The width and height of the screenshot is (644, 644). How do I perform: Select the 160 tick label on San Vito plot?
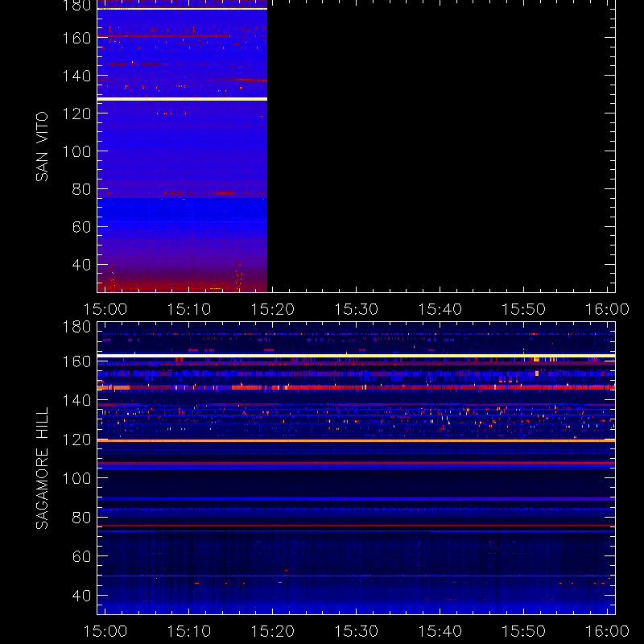[x=76, y=38]
